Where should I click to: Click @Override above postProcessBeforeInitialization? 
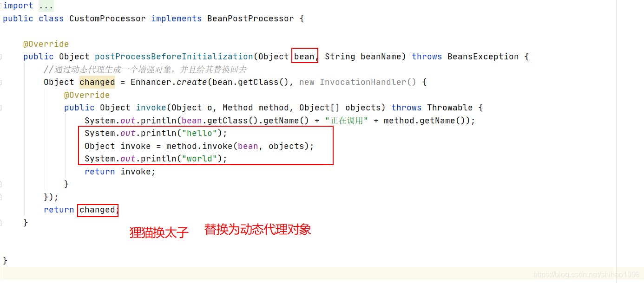[x=46, y=44]
